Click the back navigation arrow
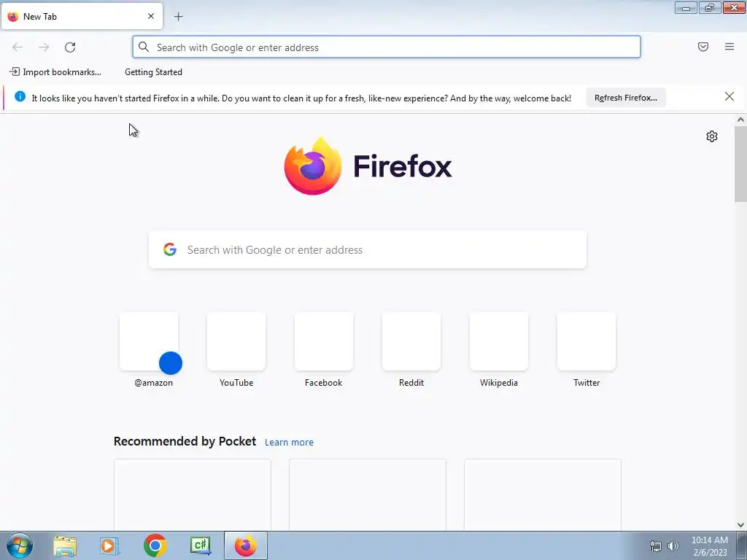 click(18, 47)
